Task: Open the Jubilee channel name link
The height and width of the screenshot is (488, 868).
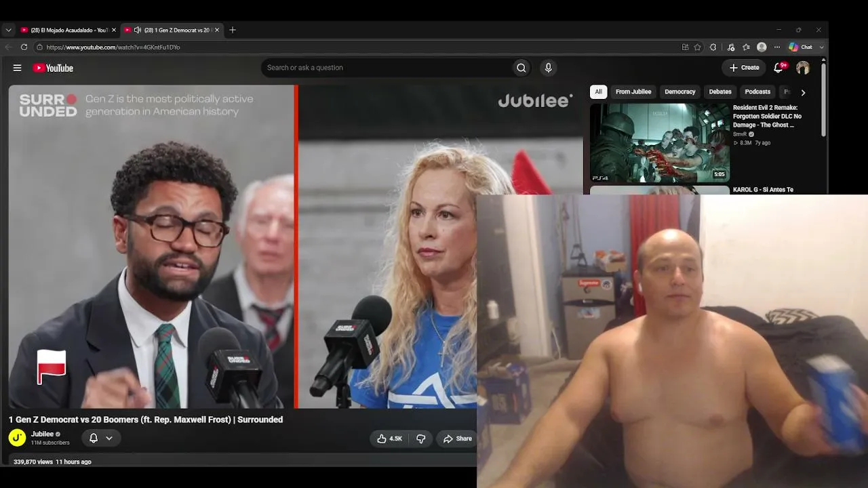Action: click(42, 434)
